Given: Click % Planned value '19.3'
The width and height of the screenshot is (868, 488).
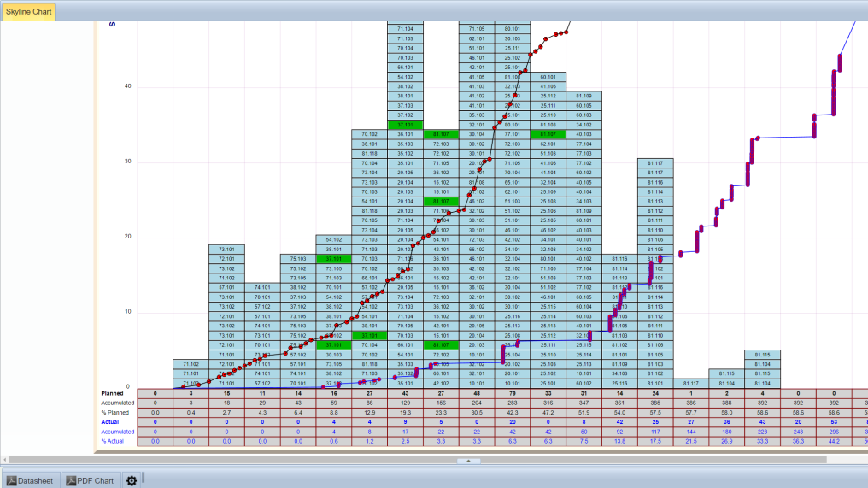Looking at the screenshot, I should pyautogui.click(x=405, y=413).
